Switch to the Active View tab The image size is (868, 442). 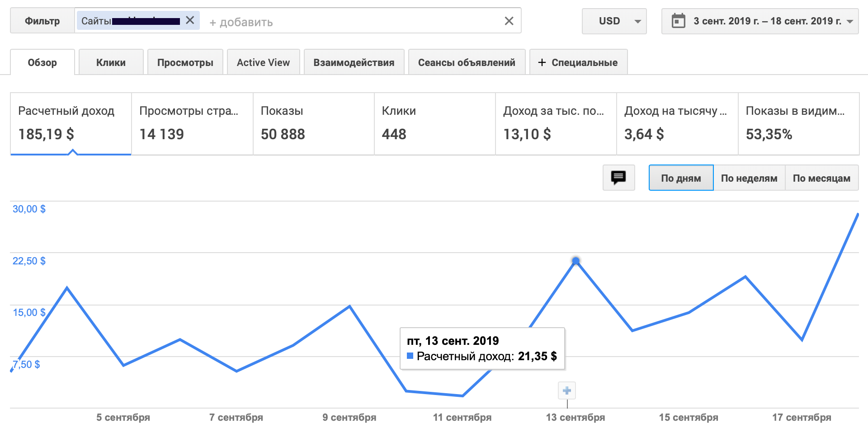[263, 62]
